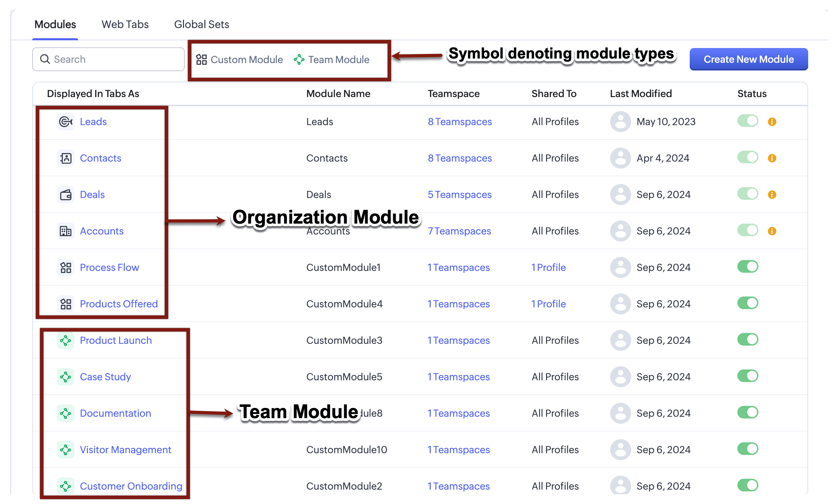Screen dimensions: 839x504
Task: Click the Contacts module icon
Action: click(x=66, y=158)
